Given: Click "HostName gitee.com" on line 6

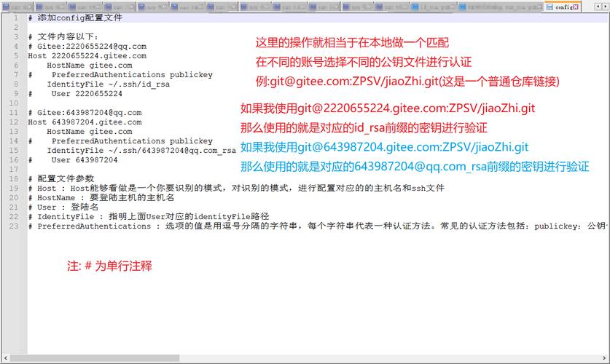Looking at the screenshot, I should pos(90,66).
